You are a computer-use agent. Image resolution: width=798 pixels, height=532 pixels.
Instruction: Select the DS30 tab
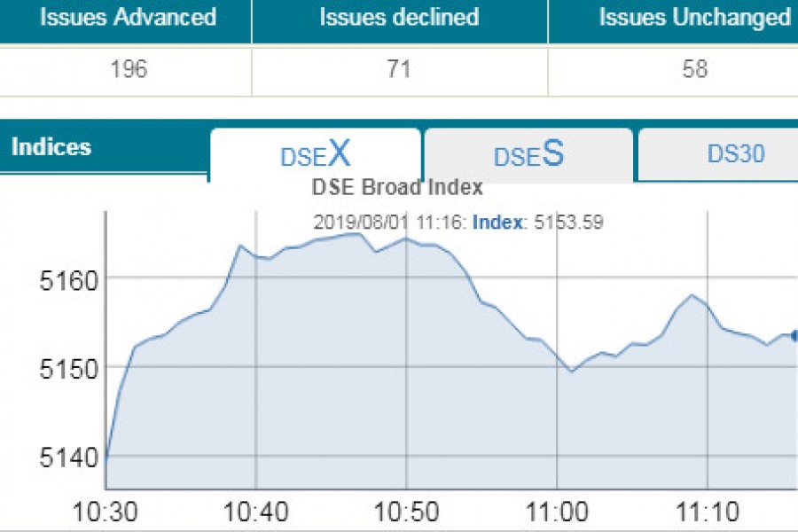point(735,154)
